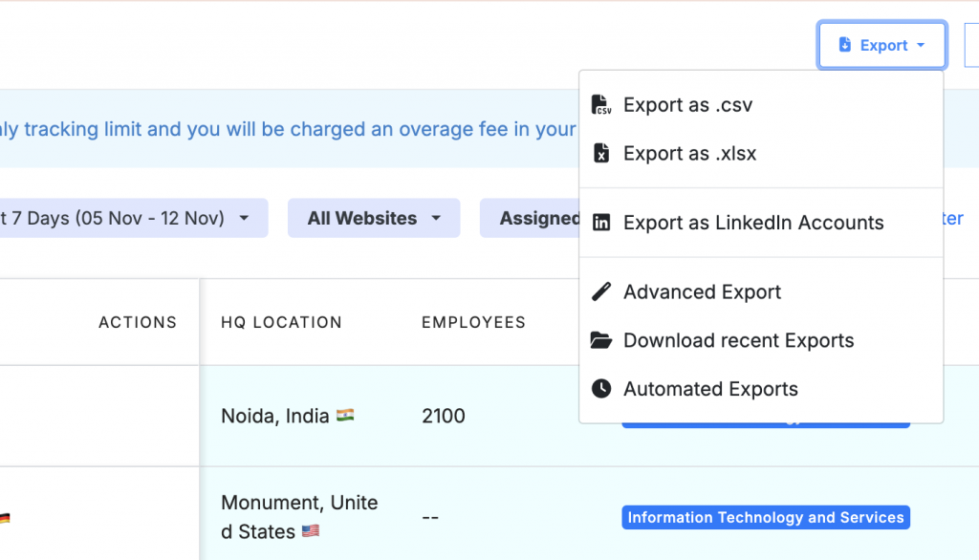Sort by the HQ LOCATION column header
The height and width of the screenshot is (560, 979).
(x=281, y=322)
